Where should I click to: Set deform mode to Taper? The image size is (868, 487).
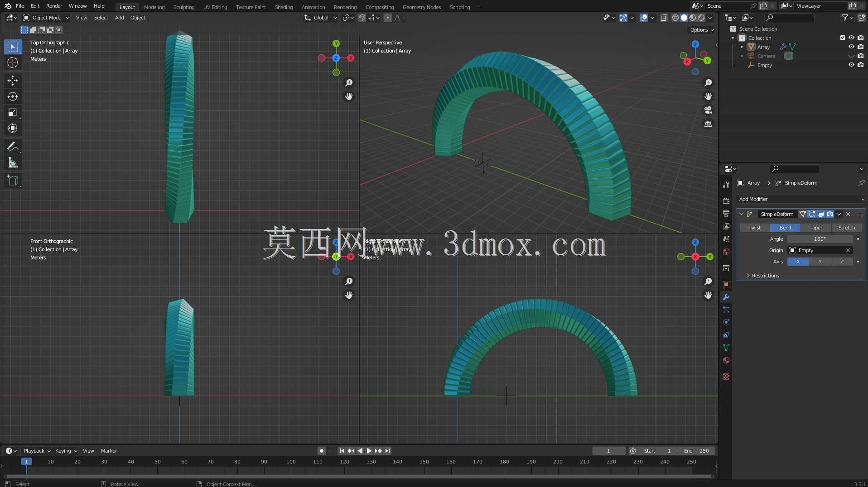click(x=816, y=228)
